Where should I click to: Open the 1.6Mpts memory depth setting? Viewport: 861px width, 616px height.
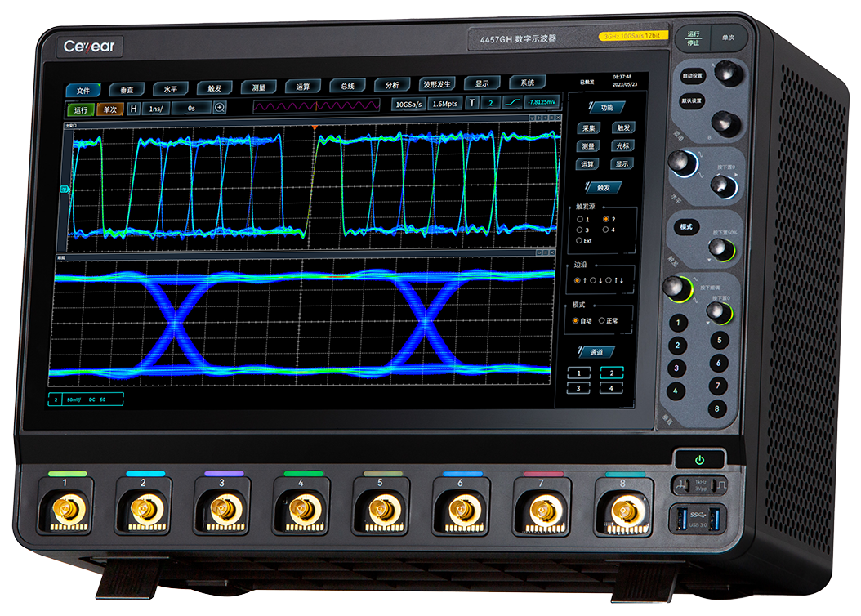[445, 105]
